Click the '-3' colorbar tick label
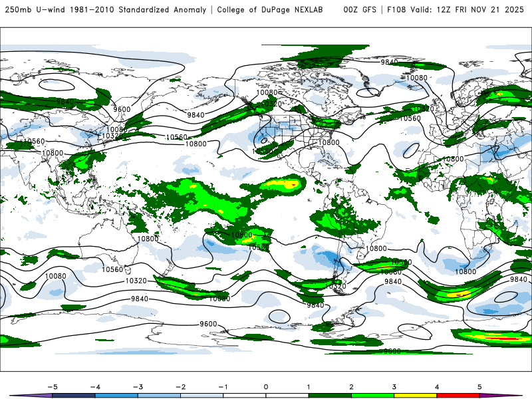 point(138,387)
